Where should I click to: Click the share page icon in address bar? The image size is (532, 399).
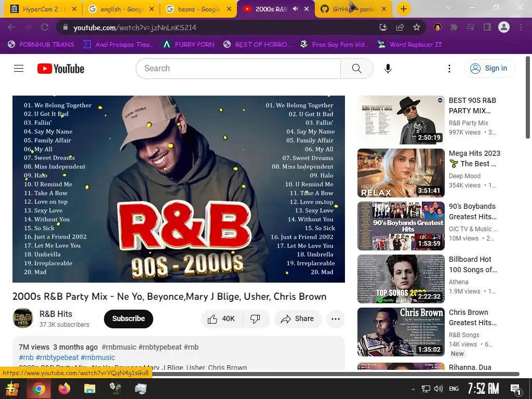(400, 27)
